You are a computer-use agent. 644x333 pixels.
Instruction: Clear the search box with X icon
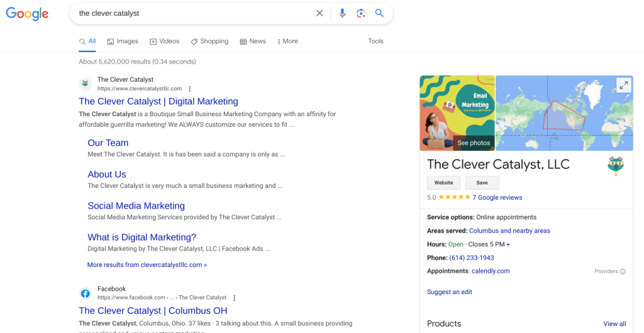point(319,13)
